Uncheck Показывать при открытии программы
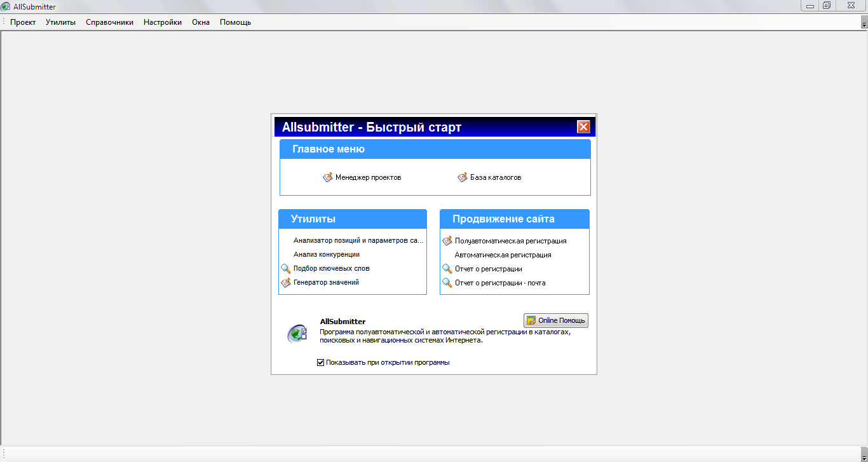The height and width of the screenshot is (462, 868). 321,363
